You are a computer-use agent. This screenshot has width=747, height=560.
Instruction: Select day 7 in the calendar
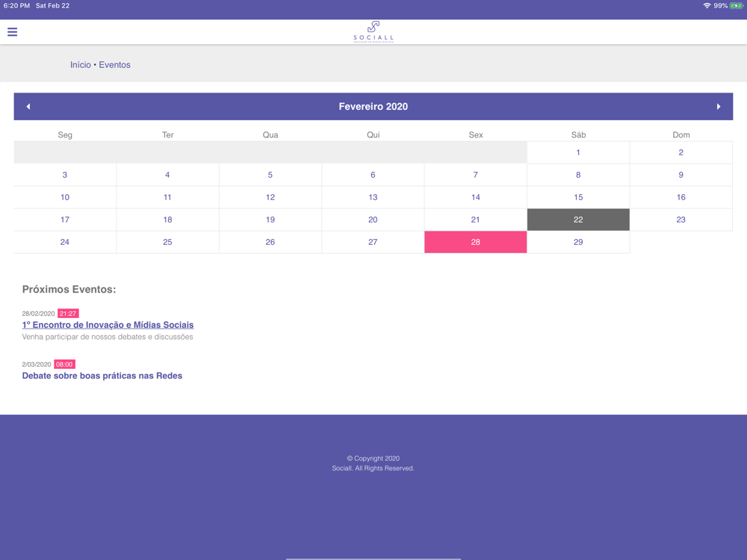point(475,175)
